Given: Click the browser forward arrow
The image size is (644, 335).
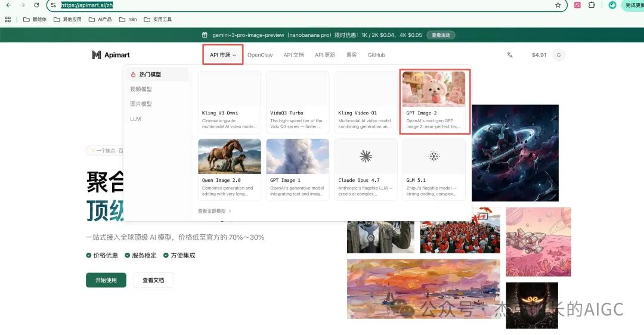Looking at the screenshot, I should coord(23,5).
